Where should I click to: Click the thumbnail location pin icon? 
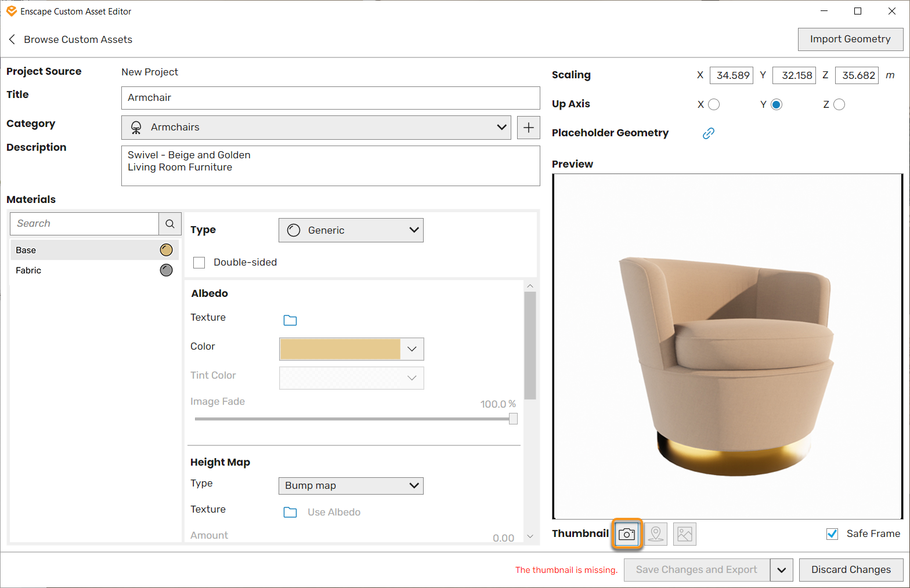pos(656,534)
